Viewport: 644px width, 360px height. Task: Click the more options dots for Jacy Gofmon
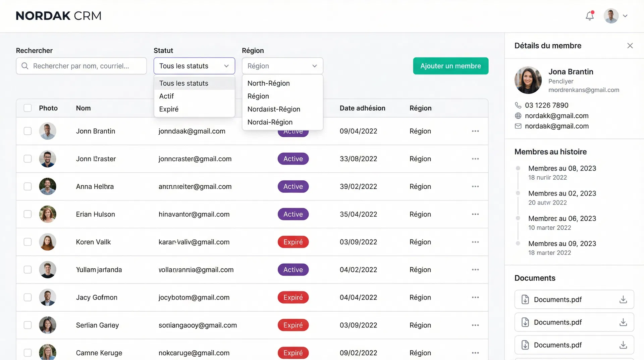click(x=475, y=298)
